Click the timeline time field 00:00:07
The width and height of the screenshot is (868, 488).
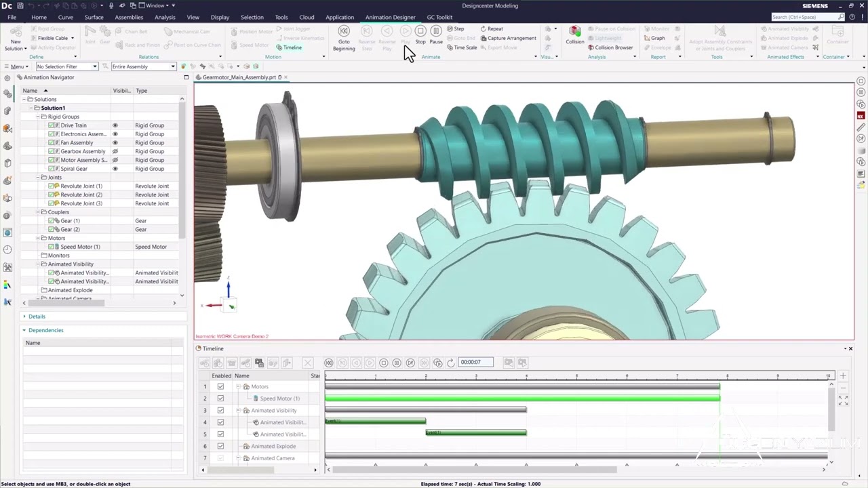(475, 363)
